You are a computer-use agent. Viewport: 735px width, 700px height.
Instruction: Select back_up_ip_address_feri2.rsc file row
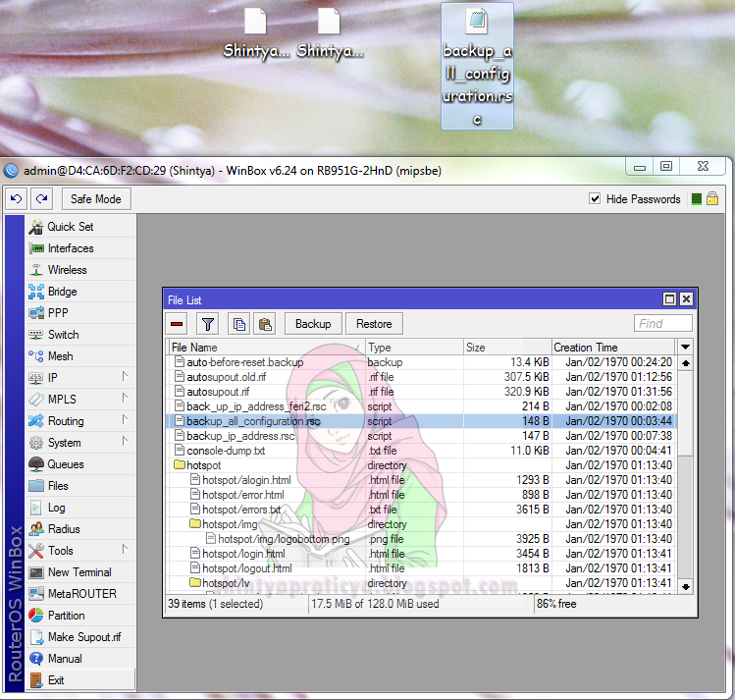(x=422, y=406)
